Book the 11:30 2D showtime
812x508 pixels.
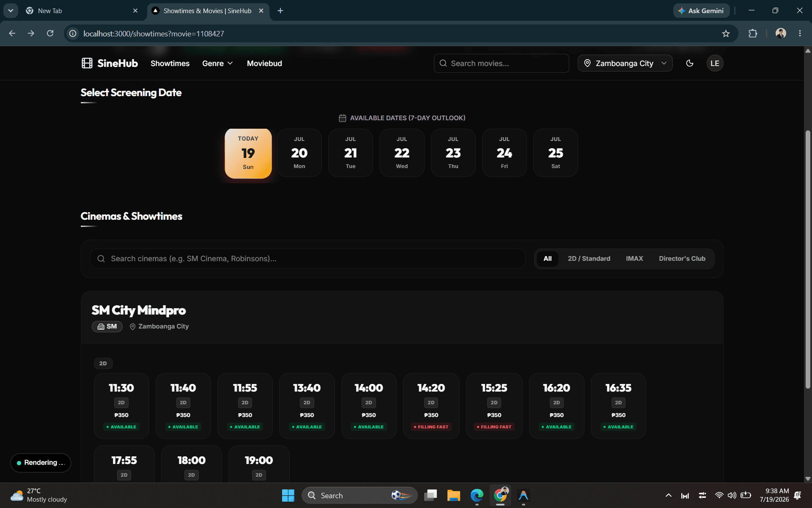tap(121, 406)
